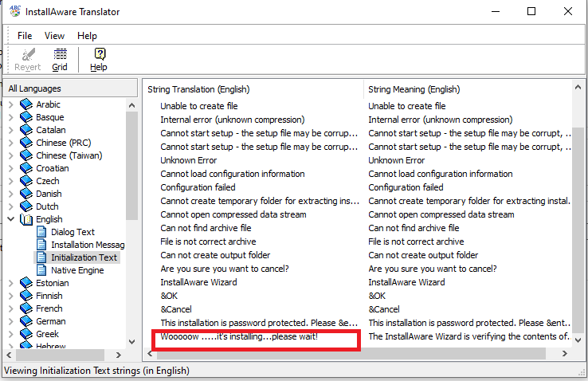Click the string list horizontal scroll-right arrow
The width and height of the screenshot is (588, 381).
(565, 353)
